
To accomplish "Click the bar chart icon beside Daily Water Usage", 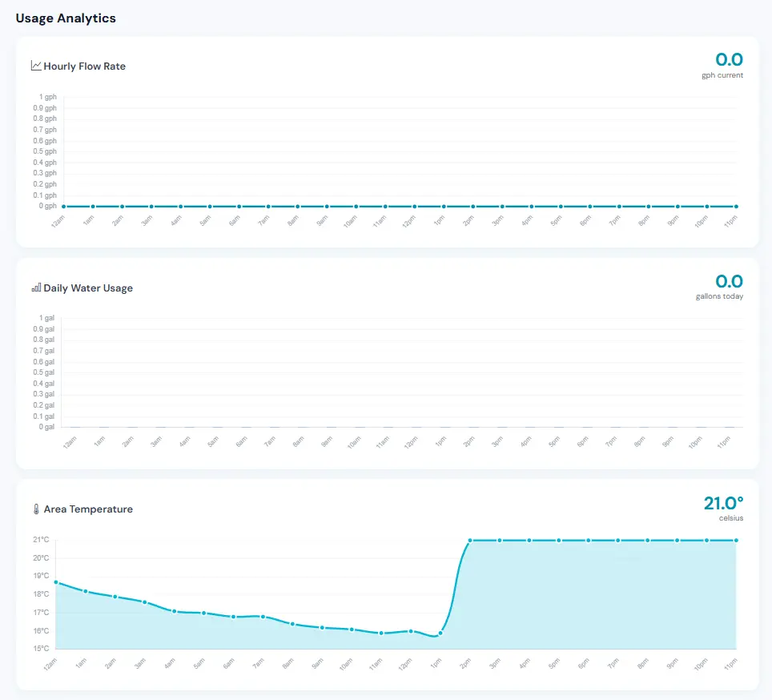I will click(35, 288).
